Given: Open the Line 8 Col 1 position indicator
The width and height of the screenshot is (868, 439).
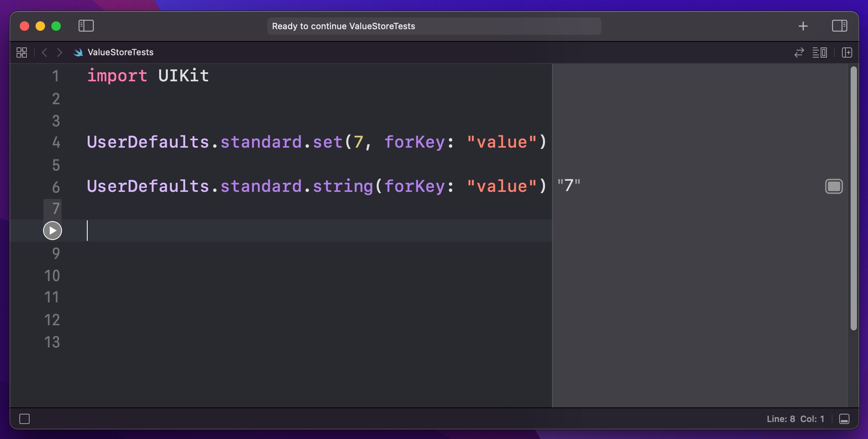Looking at the screenshot, I should (x=795, y=419).
